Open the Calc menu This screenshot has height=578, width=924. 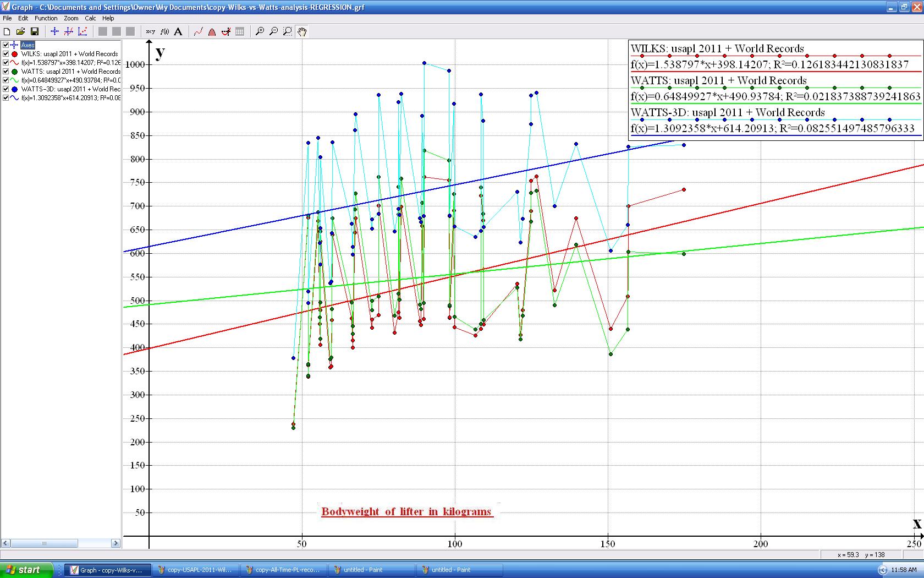click(x=90, y=18)
